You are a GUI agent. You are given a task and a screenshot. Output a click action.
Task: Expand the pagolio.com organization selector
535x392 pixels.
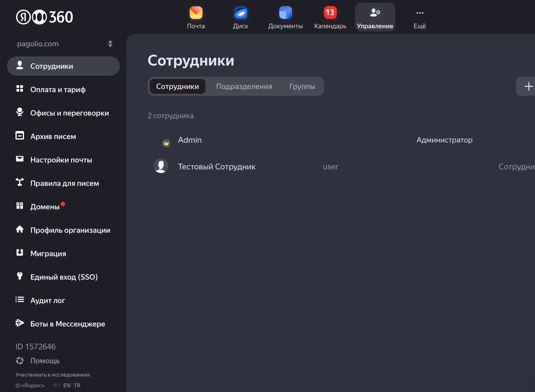110,44
